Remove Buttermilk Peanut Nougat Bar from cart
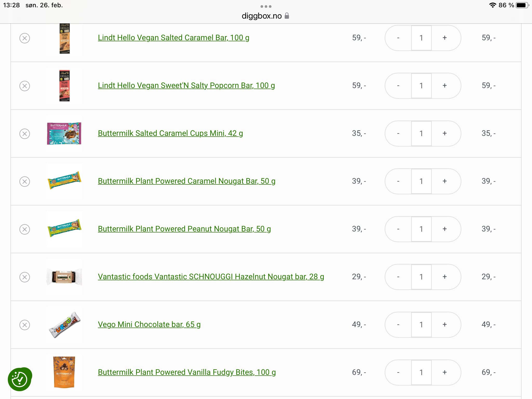 [25, 229]
